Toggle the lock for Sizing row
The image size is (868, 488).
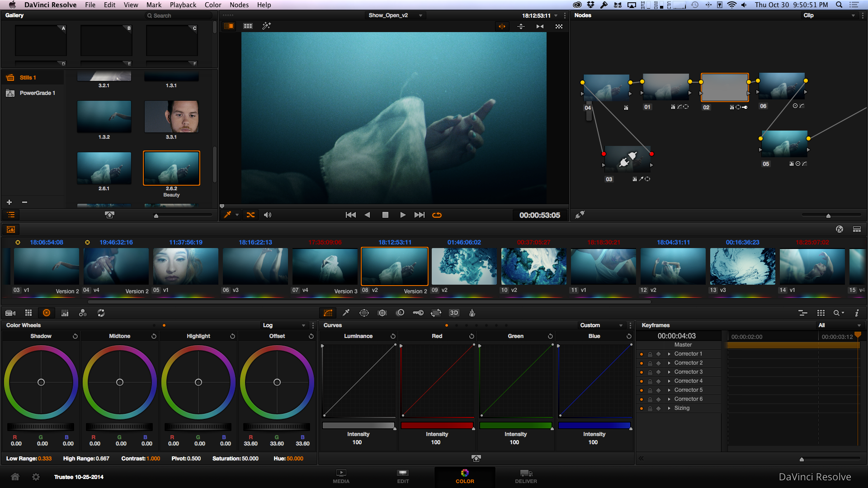(650, 408)
